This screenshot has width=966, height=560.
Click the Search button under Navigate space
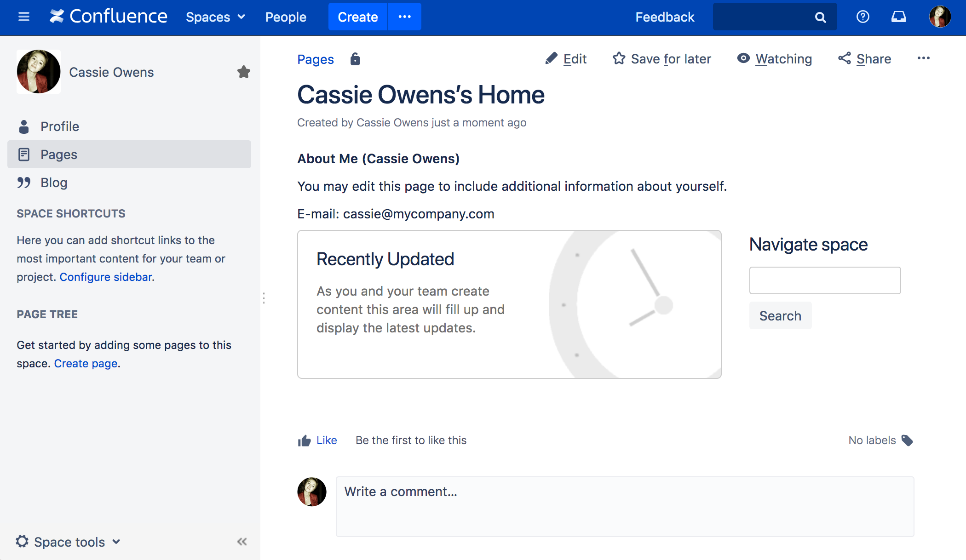click(x=780, y=316)
